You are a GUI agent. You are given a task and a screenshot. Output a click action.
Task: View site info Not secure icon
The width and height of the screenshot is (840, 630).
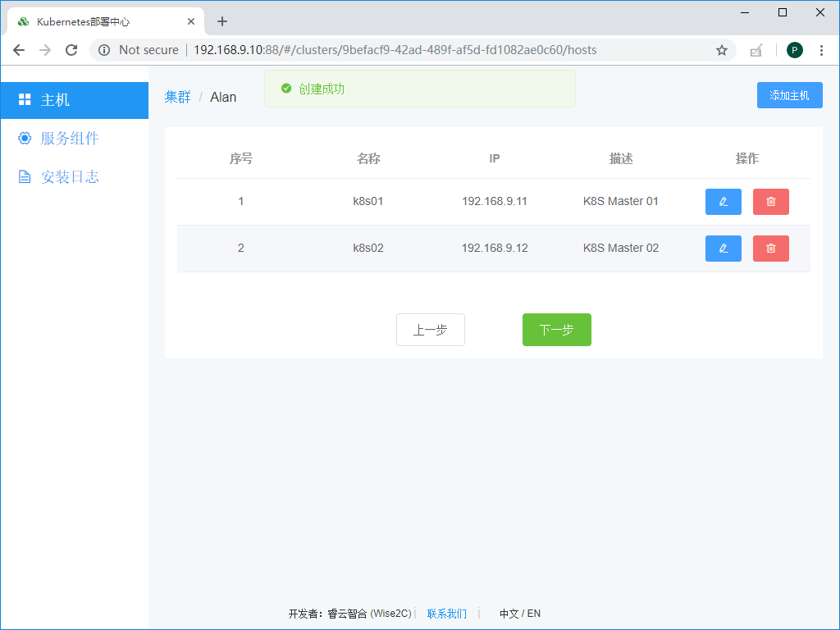(x=104, y=50)
